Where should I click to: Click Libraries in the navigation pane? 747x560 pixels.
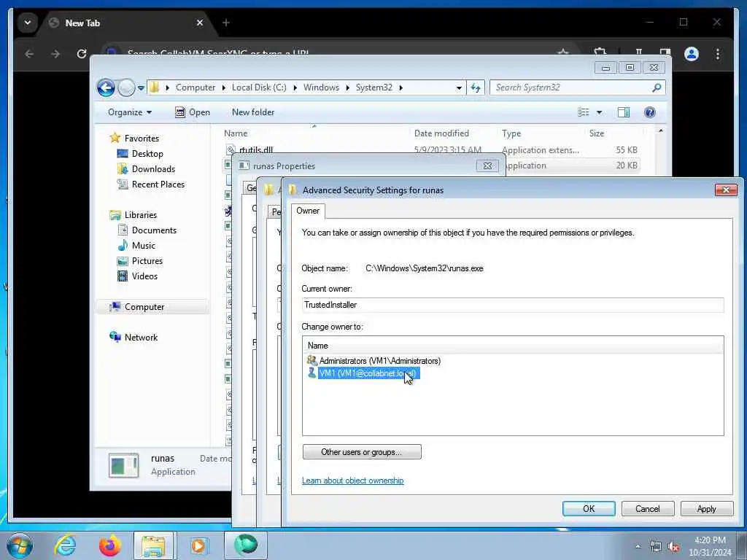tap(141, 215)
